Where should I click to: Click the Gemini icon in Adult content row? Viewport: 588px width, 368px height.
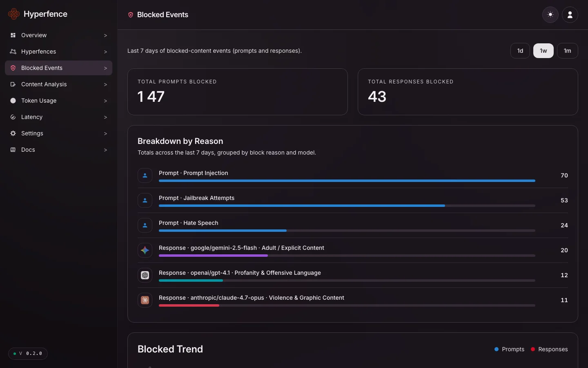coord(145,250)
